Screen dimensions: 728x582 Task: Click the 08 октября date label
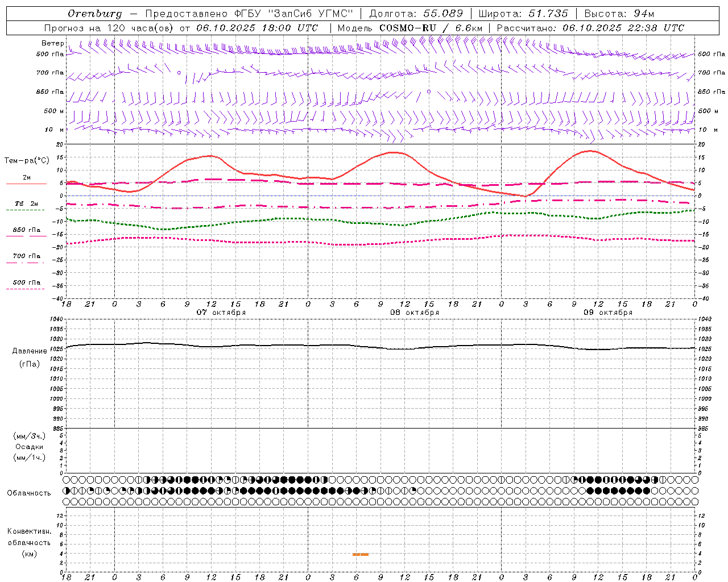point(415,313)
